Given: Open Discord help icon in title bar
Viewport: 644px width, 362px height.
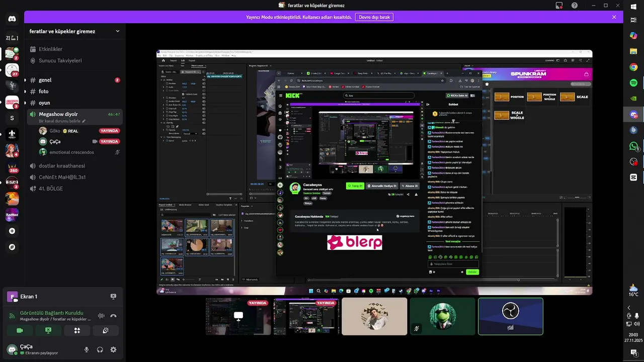Looking at the screenshot, I should (x=575, y=6).
